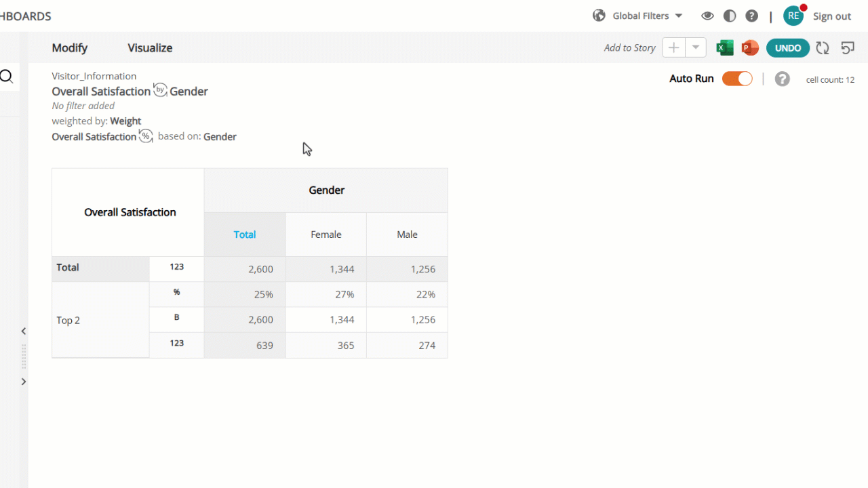
Task: Click the Visitor_Information dataset name
Action: coord(94,76)
